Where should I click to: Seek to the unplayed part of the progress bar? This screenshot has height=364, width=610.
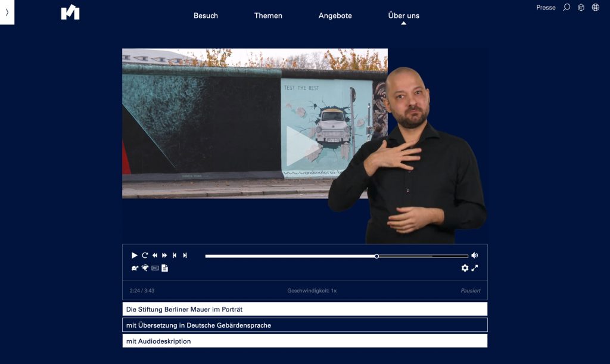422,256
